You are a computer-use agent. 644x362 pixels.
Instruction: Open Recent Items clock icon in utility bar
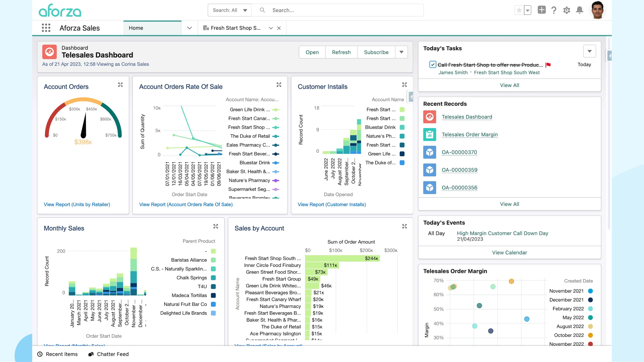click(x=40, y=354)
